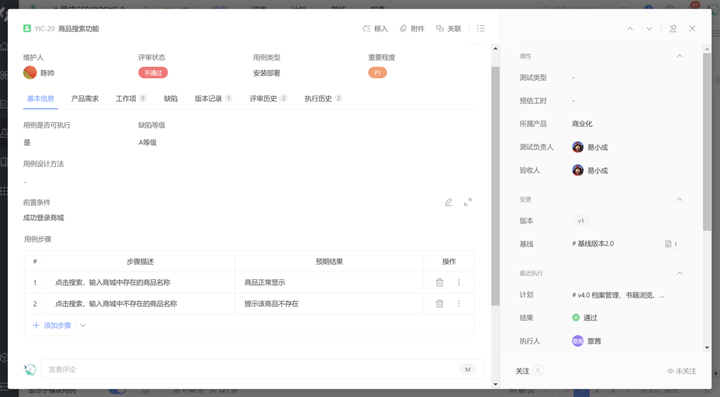720x397 pixels.
Task: Collapse the 最近执行 section
Action: tap(680, 273)
